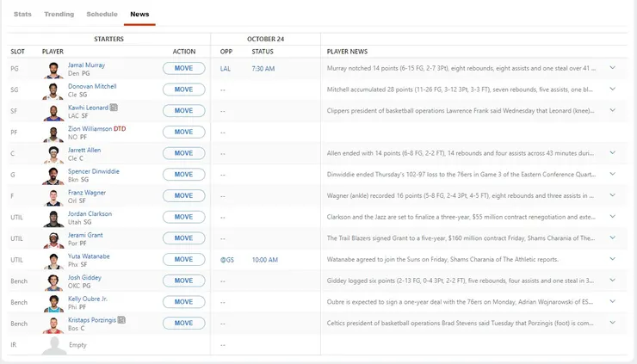Click Zion Williamson's headshot photo
The width and height of the screenshot is (637, 364).
54,133
